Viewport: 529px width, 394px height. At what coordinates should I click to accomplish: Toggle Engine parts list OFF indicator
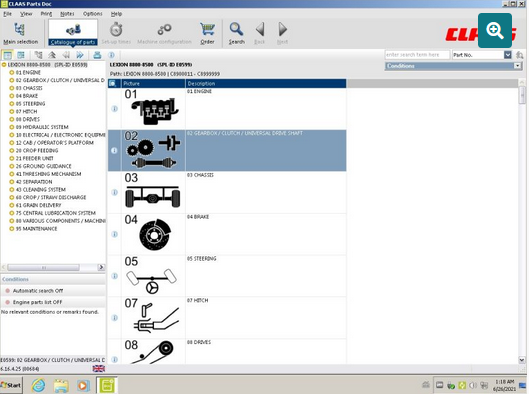click(7, 302)
